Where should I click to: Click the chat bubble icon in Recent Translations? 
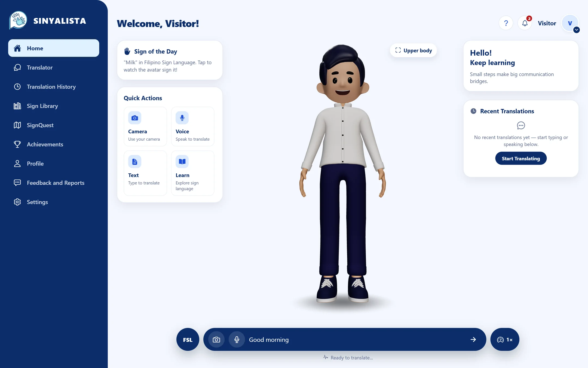coord(521,125)
